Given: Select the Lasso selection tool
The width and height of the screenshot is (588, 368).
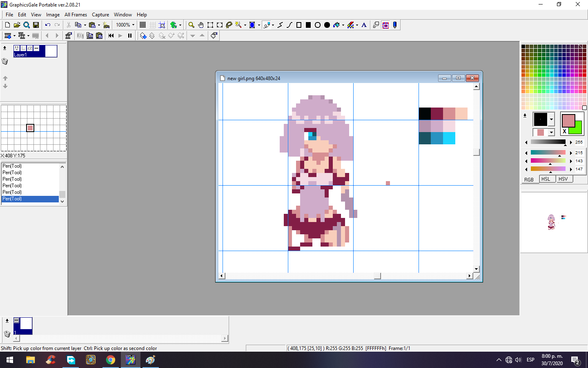Looking at the screenshot, I should [x=229, y=25].
